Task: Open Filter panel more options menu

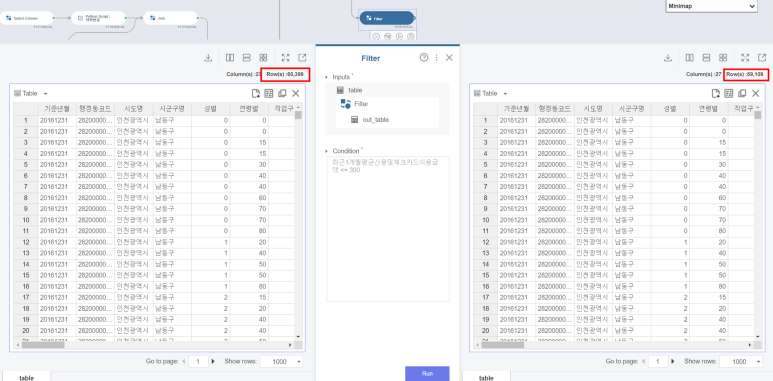Action: tap(437, 58)
